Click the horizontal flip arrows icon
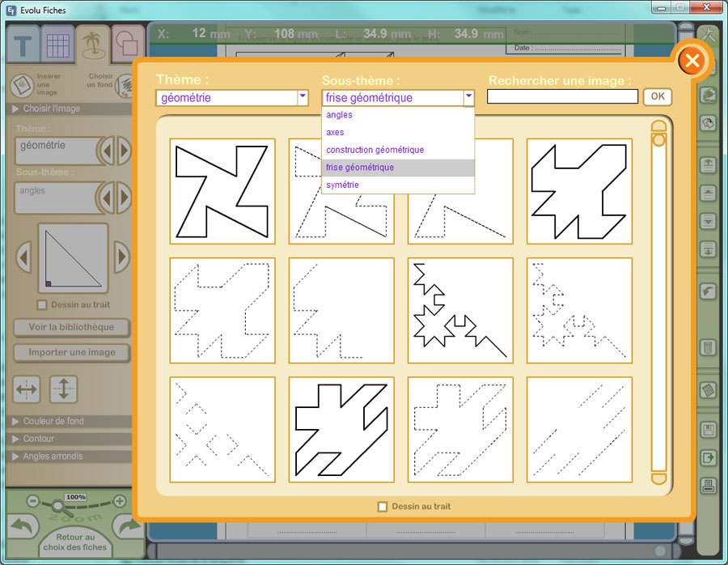This screenshot has height=565, width=728. [28, 389]
